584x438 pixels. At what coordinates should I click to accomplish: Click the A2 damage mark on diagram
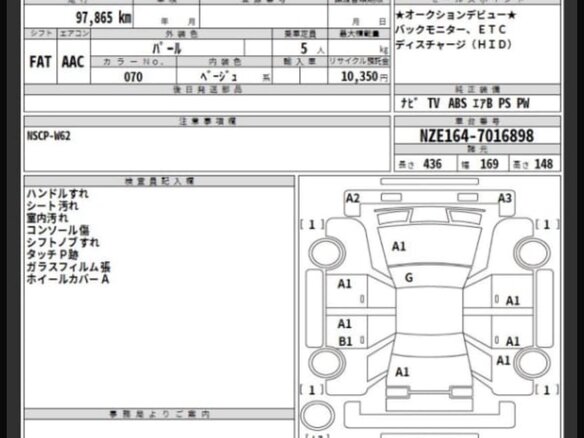pyautogui.click(x=353, y=198)
